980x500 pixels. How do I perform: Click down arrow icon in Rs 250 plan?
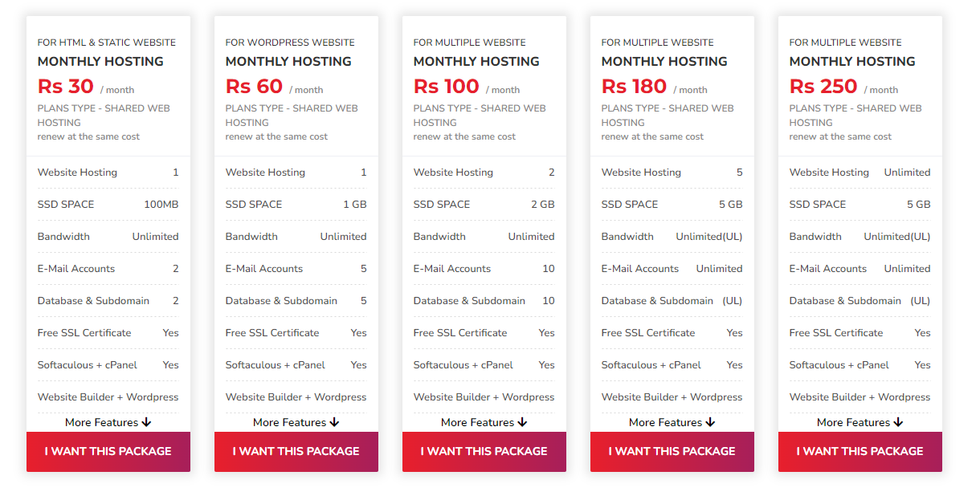pyautogui.click(x=899, y=422)
